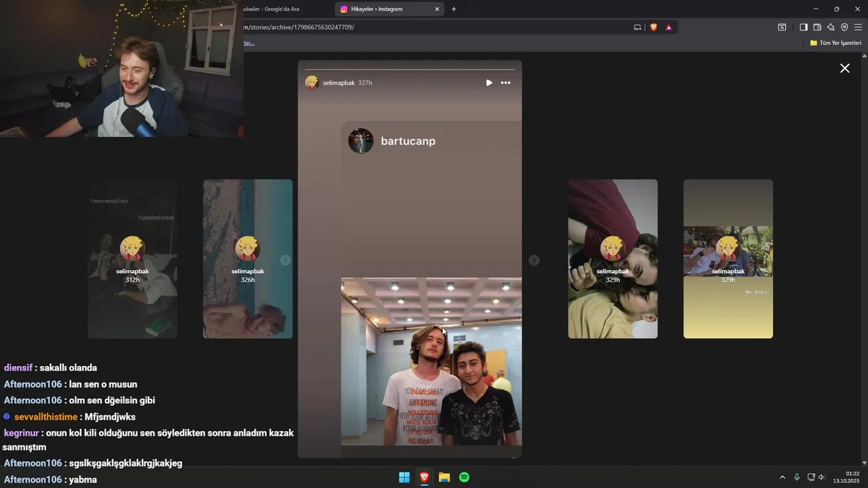868x488 pixels.
Task: Open the story three-dot options menu
Action: 506,83
